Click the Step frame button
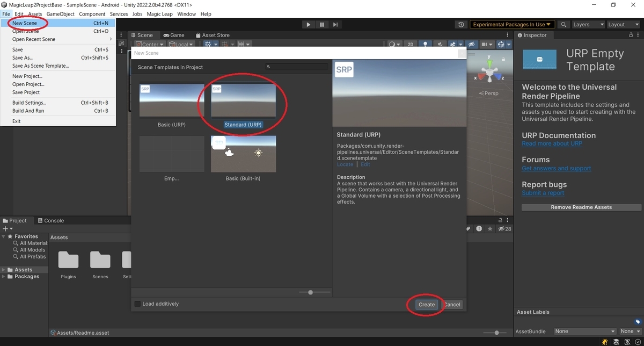 click(335, 24)
